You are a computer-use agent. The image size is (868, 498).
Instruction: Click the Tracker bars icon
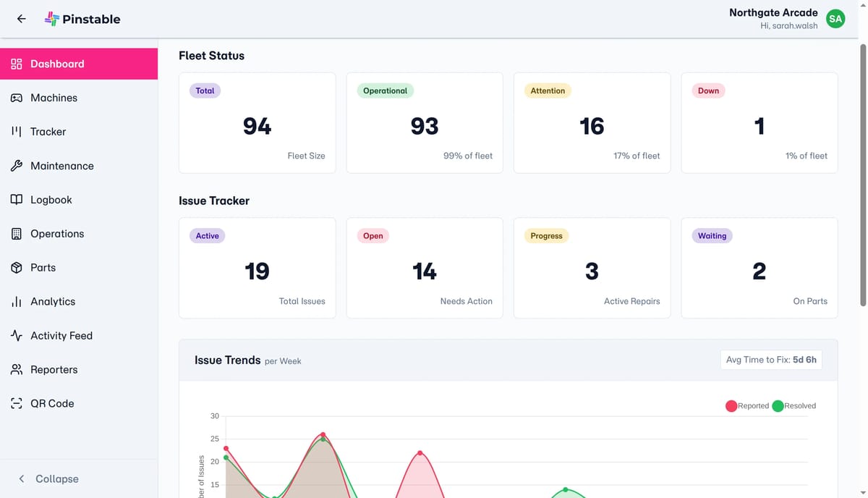tap(17, 132)
